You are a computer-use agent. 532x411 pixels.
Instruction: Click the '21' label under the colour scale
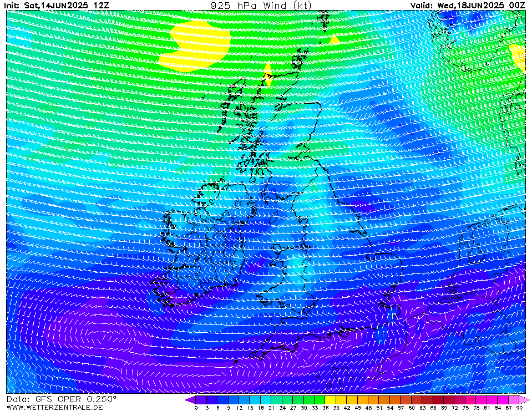click(271, 408)
